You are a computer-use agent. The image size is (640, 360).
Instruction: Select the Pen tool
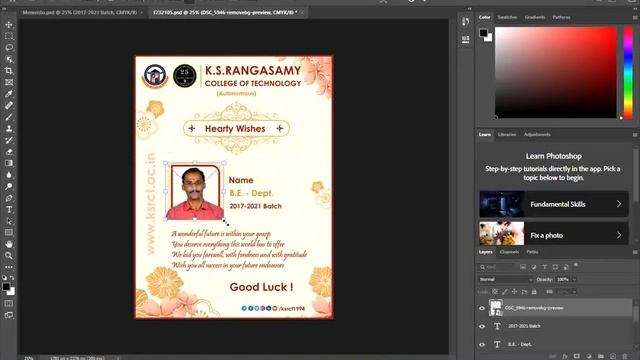coord(9,198)
